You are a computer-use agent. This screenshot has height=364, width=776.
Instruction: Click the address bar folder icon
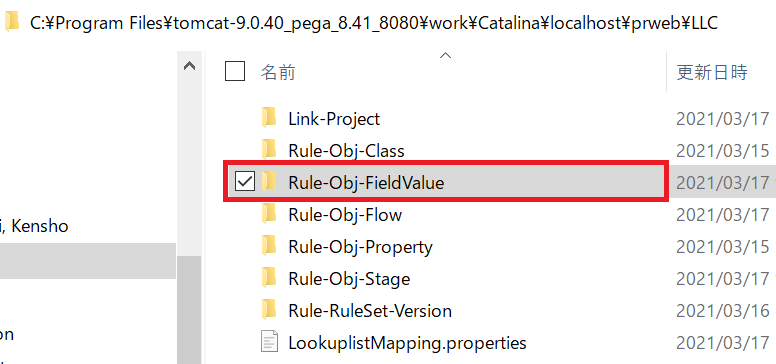click(11, 22)
